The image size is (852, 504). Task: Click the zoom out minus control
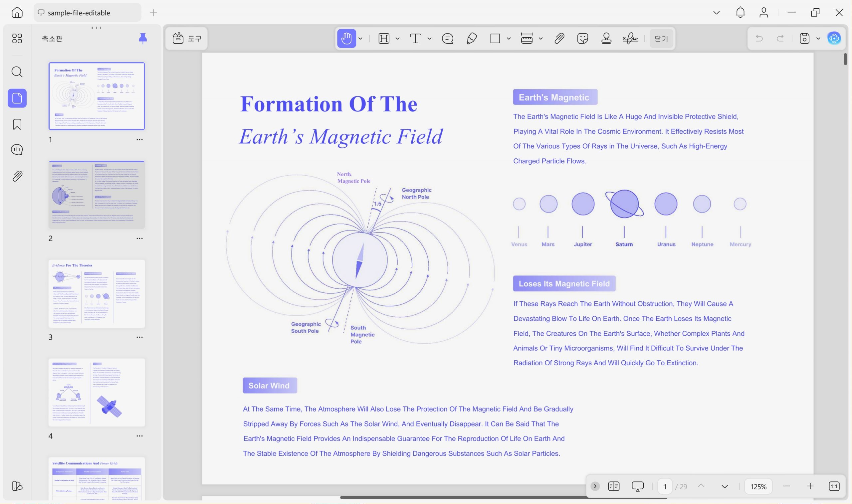click(x=786, y=486)
